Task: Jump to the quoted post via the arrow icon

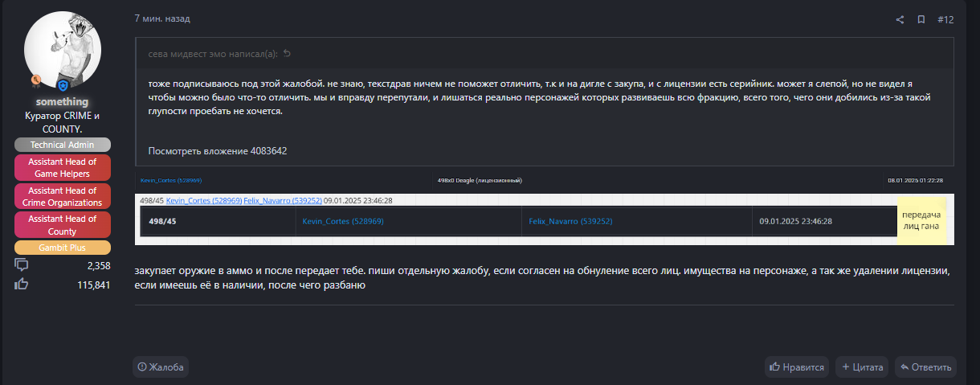Action: tap(287, 54)
